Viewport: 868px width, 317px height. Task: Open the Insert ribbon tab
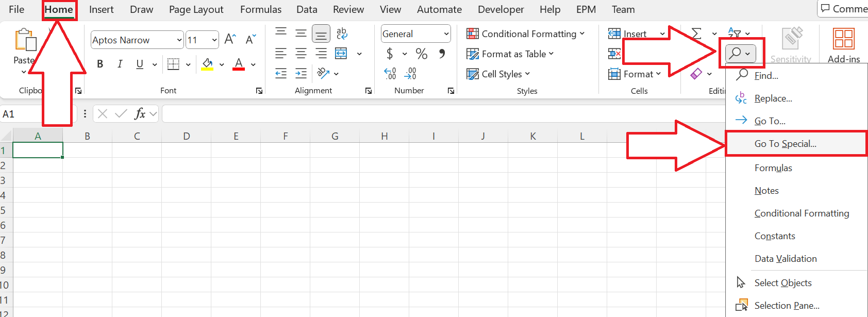101,9
